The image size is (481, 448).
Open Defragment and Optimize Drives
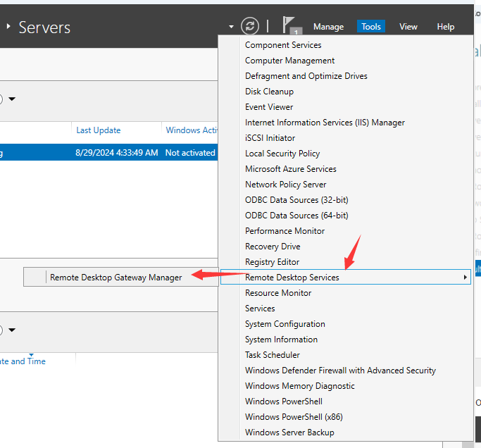click(x=306, y=76)
